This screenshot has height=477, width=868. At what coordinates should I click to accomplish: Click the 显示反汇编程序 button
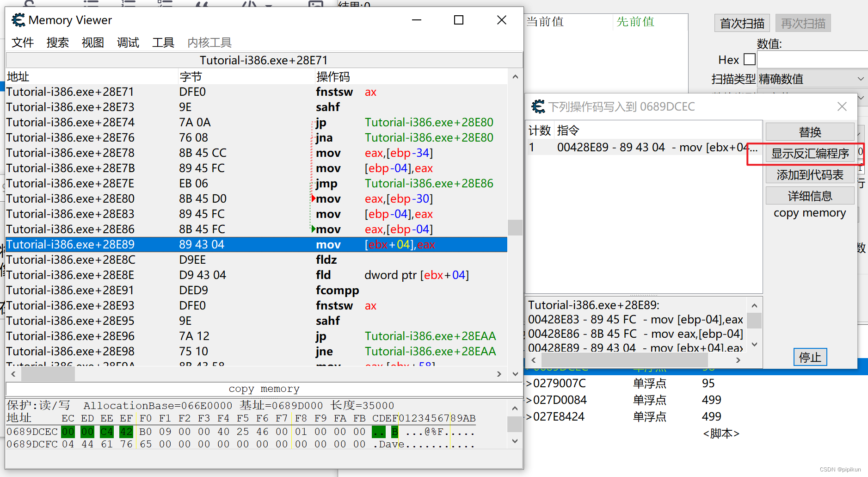pos(810,154)
